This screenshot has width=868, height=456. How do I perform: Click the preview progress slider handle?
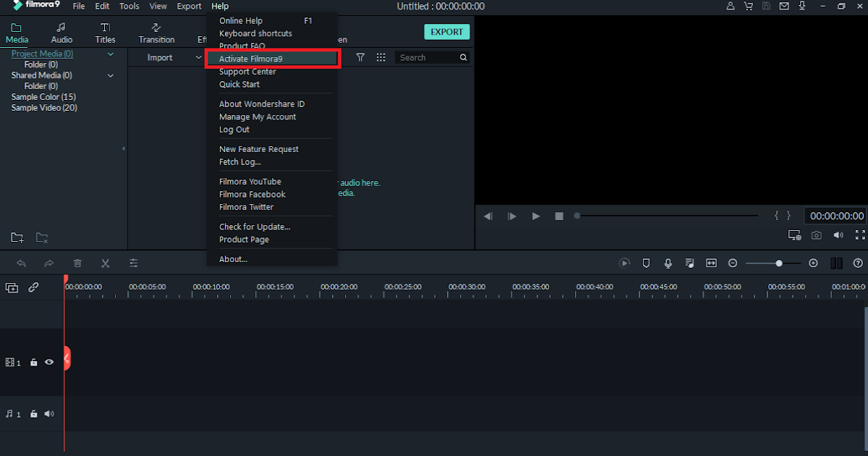coord(577,216)
